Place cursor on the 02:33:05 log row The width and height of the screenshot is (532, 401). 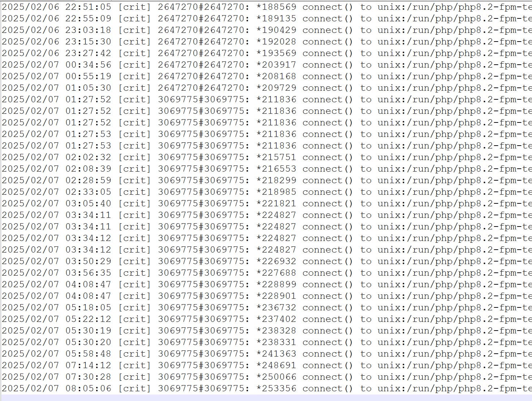266,192
